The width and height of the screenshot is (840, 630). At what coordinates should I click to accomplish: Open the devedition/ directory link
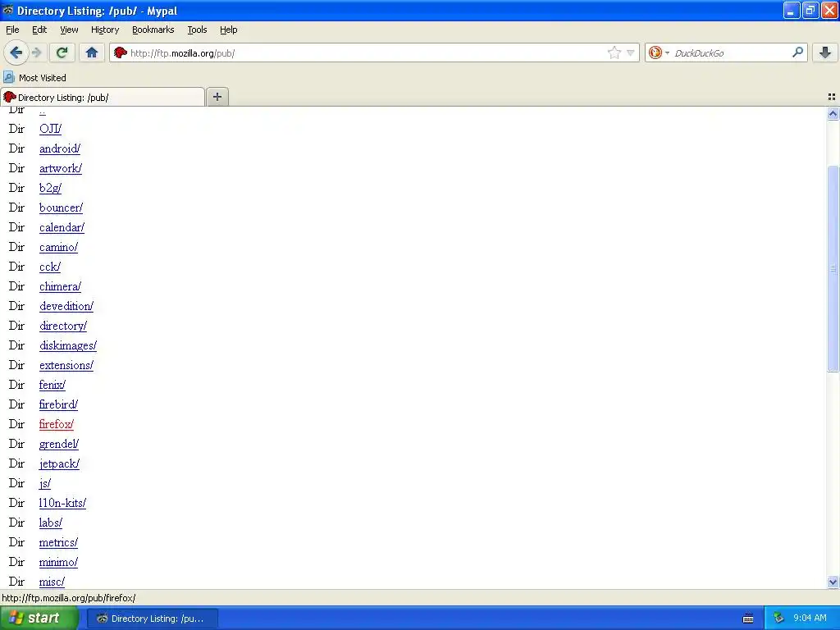click(x=66, y=306)
